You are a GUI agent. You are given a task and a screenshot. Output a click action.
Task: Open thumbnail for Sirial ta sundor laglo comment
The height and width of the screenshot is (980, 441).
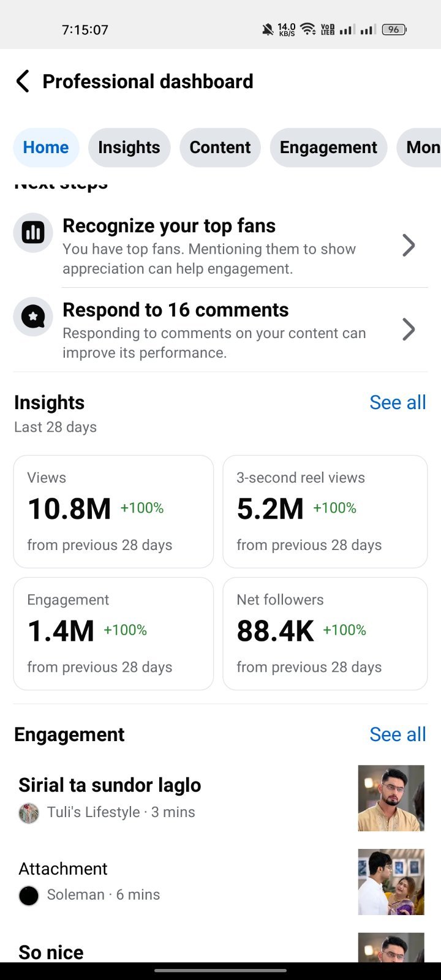pos(391,798)
